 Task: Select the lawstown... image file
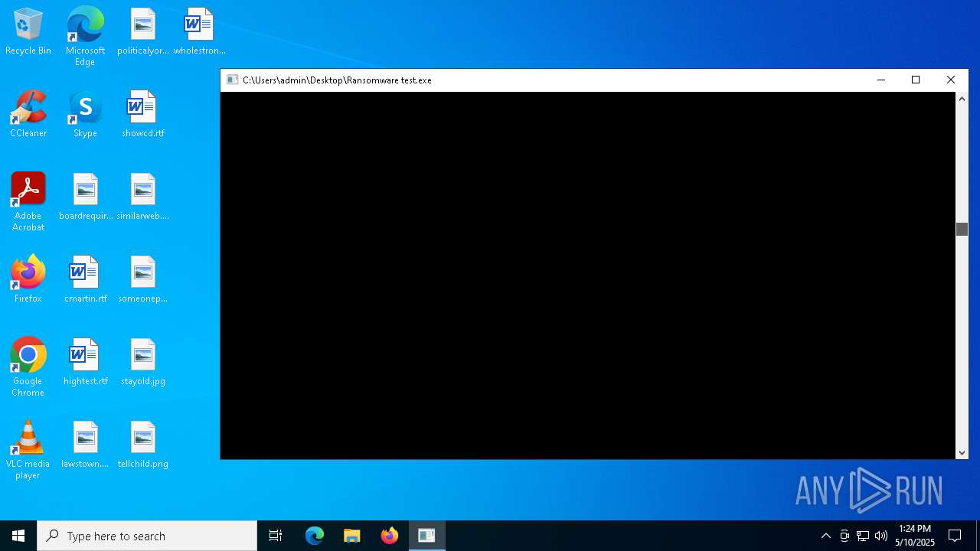(x=86, y=445)
